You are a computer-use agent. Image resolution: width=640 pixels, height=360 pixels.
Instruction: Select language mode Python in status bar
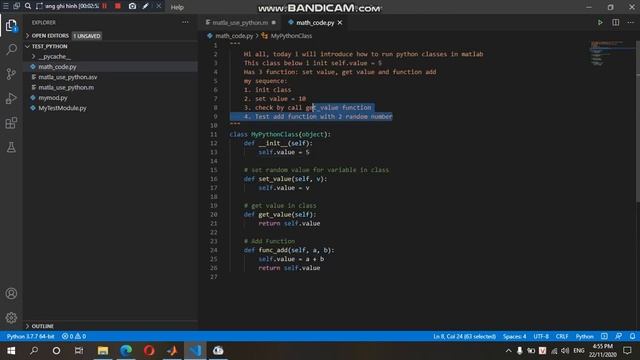click(584, 336)
